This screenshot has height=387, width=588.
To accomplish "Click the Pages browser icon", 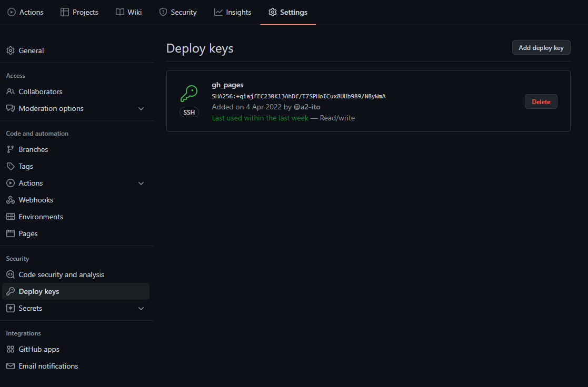I will point(11,233).
